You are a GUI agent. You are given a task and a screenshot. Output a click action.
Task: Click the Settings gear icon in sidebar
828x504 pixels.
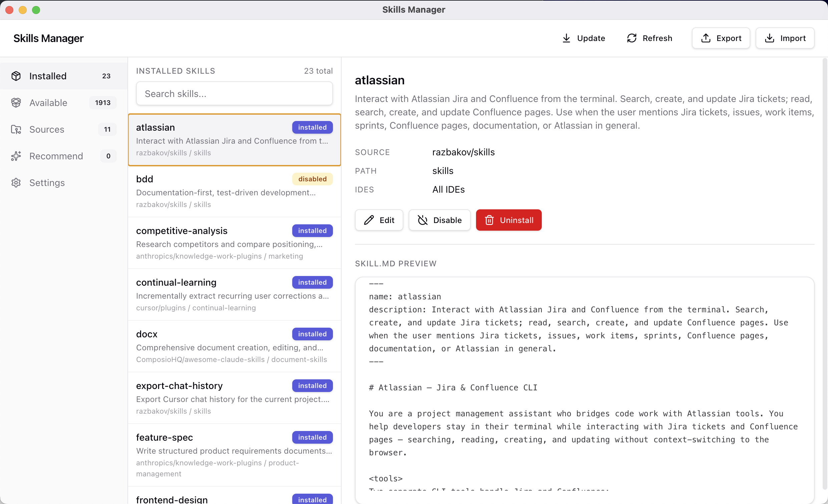point(16,183)
